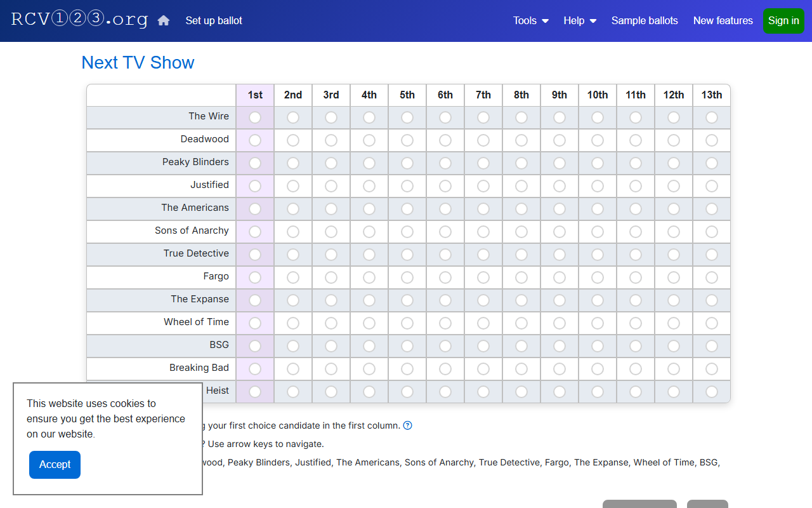View the New features page

coord(723,20)
